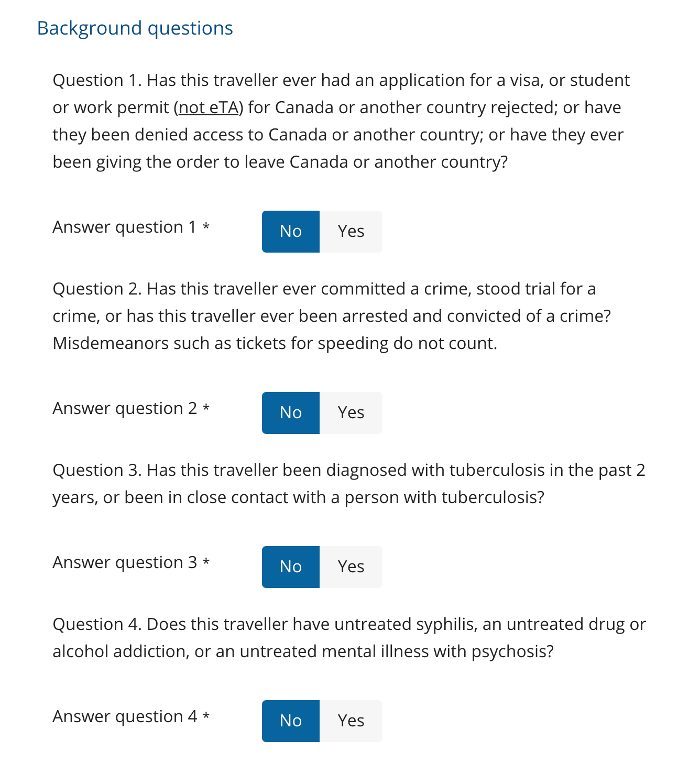
Task: Select Yes for answer question 1
Action: pos(351,232)
